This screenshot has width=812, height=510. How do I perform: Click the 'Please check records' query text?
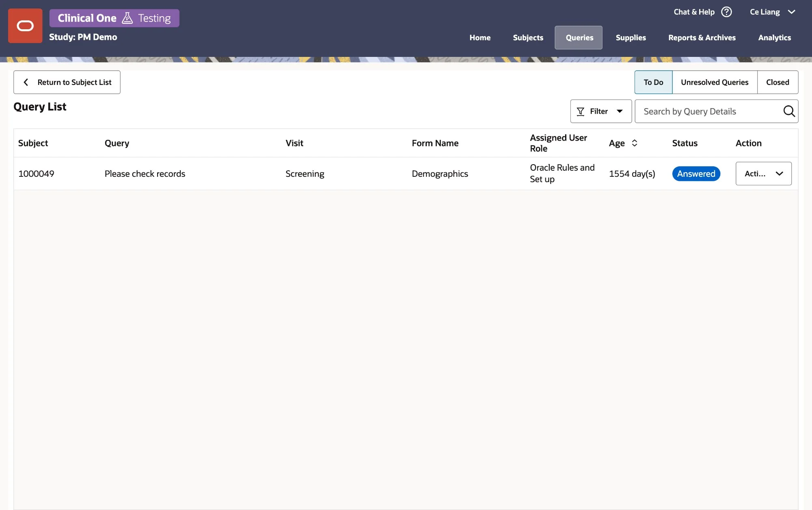coord(145,174)
